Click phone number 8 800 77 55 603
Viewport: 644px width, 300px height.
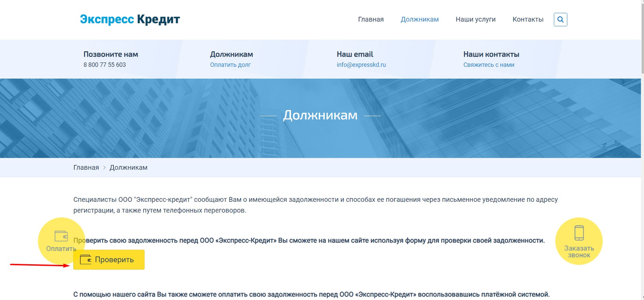click(x=105, y=65)
